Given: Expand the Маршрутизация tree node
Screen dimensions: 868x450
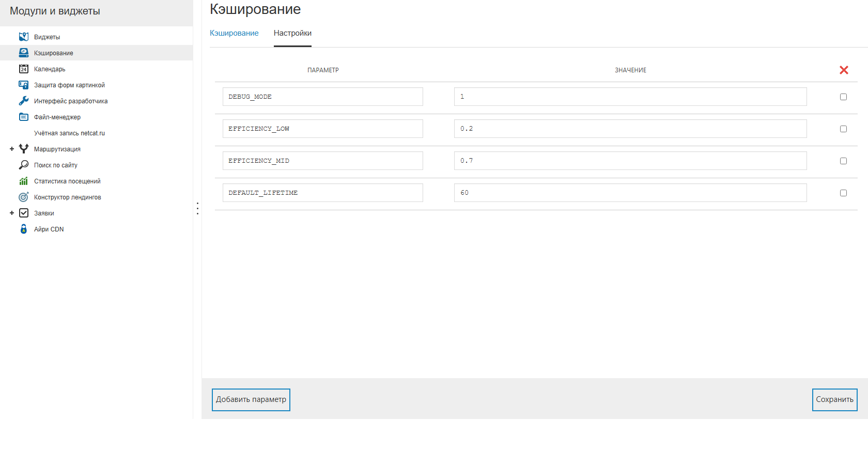Looking at the screenshot, I should click(12, 149).
